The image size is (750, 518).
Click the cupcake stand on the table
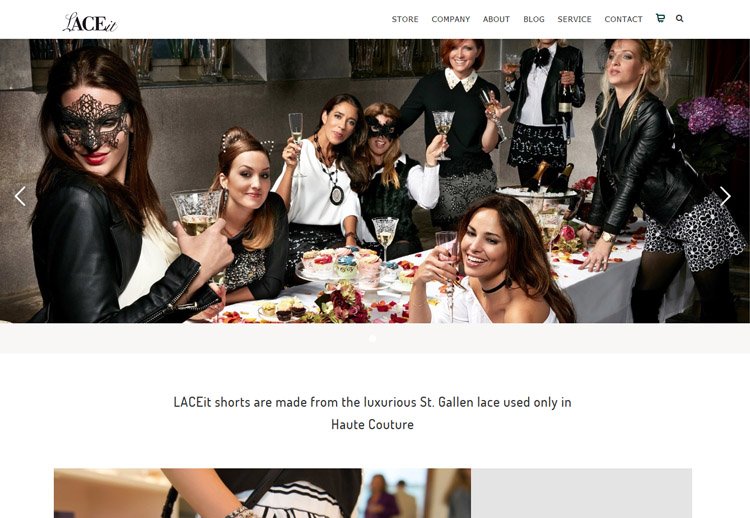click(341, 266)
